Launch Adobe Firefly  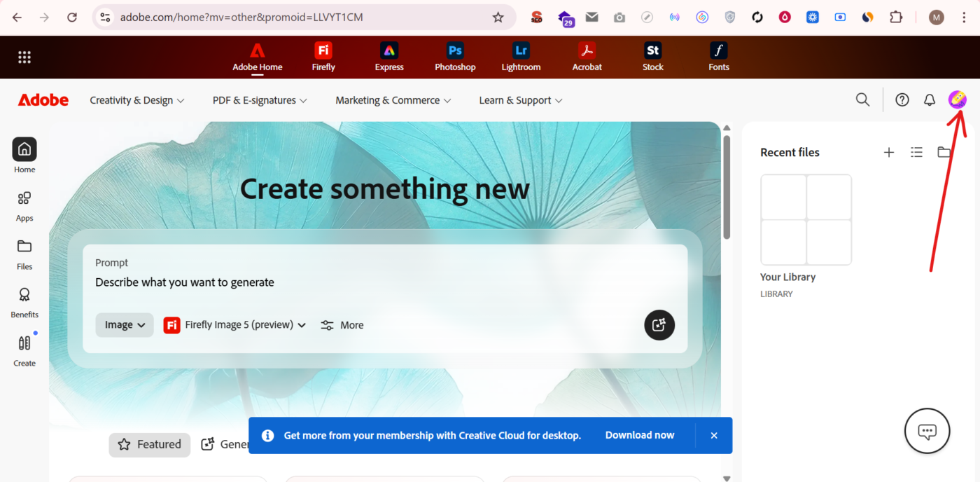tap(323, 56)
